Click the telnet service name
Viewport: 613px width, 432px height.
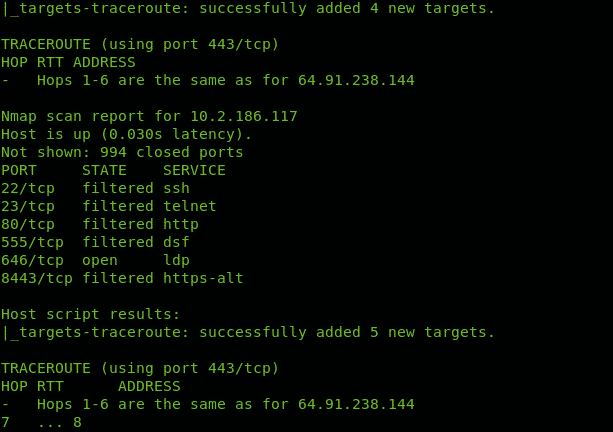click(x=190, y=206)
